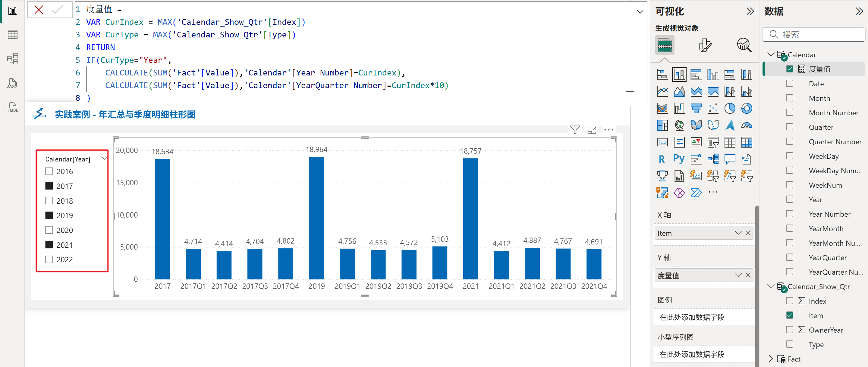868x367 pixels.
Task: Open the DAX query view icon
Action: coord(12,83)
